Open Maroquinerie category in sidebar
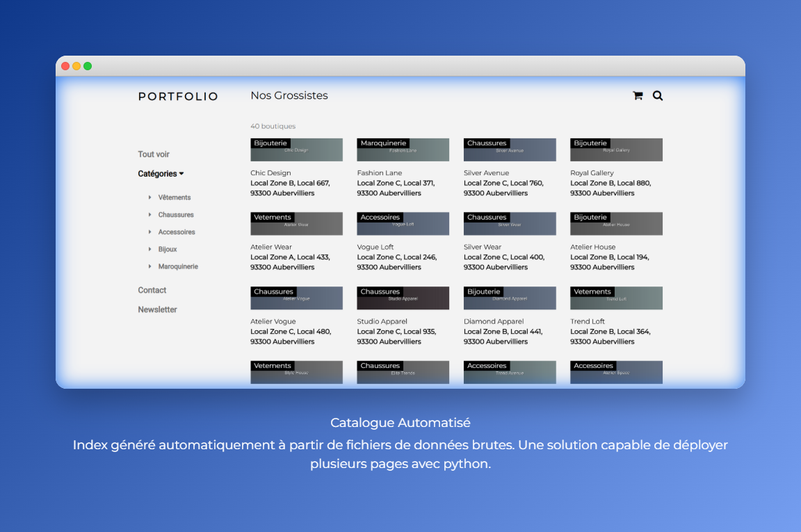Viewport: 801px width, 532px height. (178, 266)
